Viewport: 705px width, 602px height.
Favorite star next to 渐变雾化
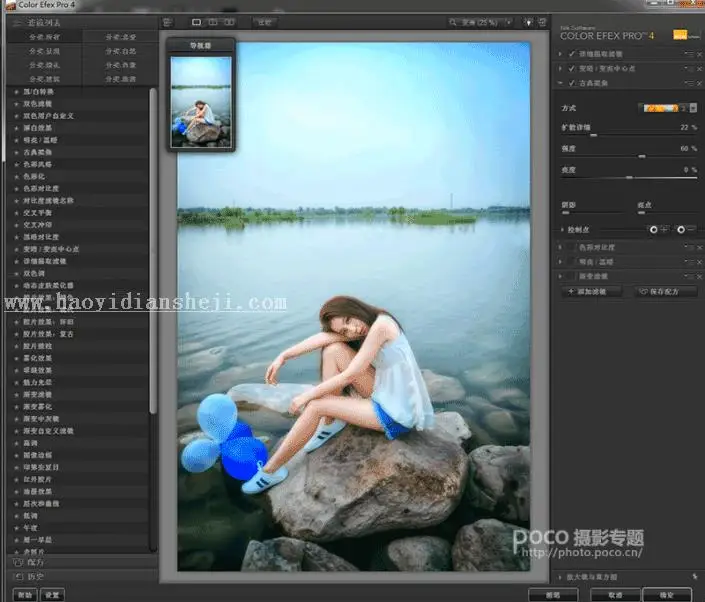16,407
